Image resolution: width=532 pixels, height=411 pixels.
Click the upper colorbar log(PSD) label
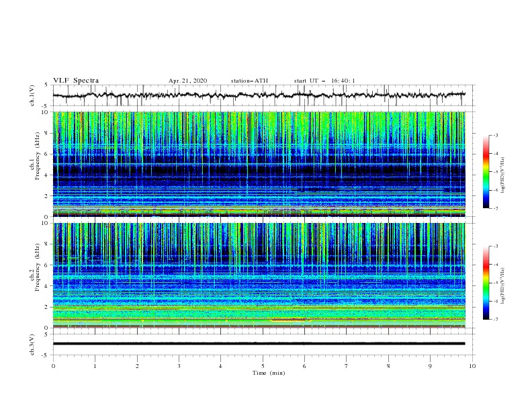click(x=503, y=175)
